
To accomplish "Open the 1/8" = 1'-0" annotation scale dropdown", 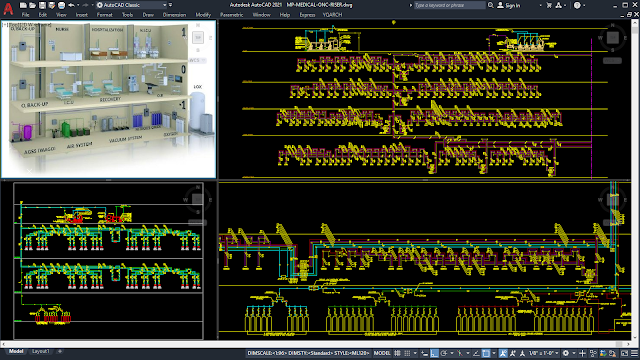I will tap(544, 353).
